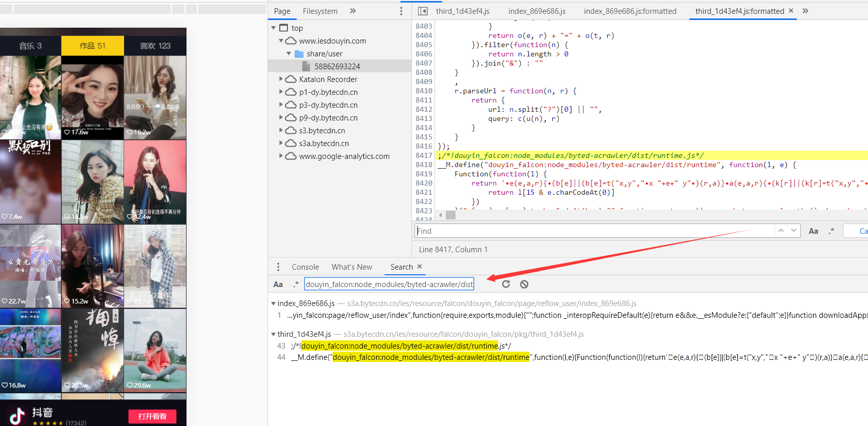Open video thumbnail with 20.5w likes
Image resolution: width=868 pixels, height=426 pixels.
[92, 350]
